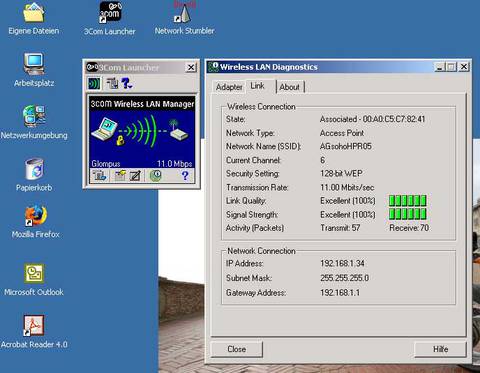The width and height of the screenshot is (480, 373).
Task: Click the 3Com logo in Launcher title bar
Action: (x=92, y=67)
